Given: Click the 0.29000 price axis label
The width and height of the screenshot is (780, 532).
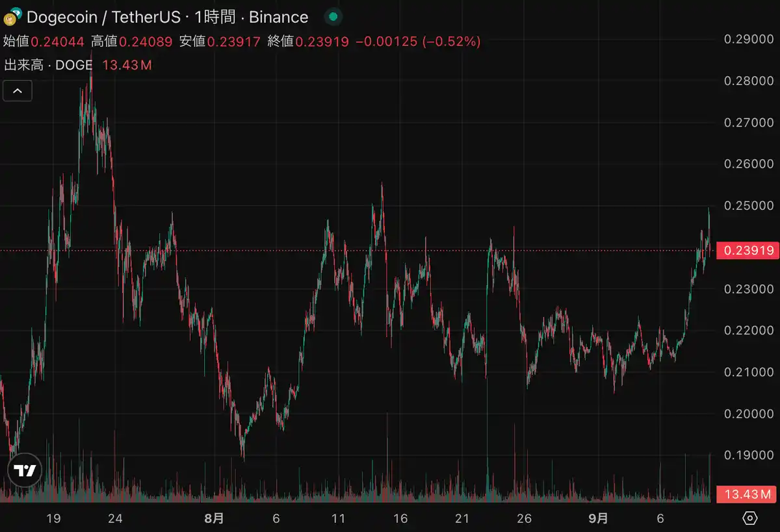Looking at the screenshot, I should click(749, 40).
